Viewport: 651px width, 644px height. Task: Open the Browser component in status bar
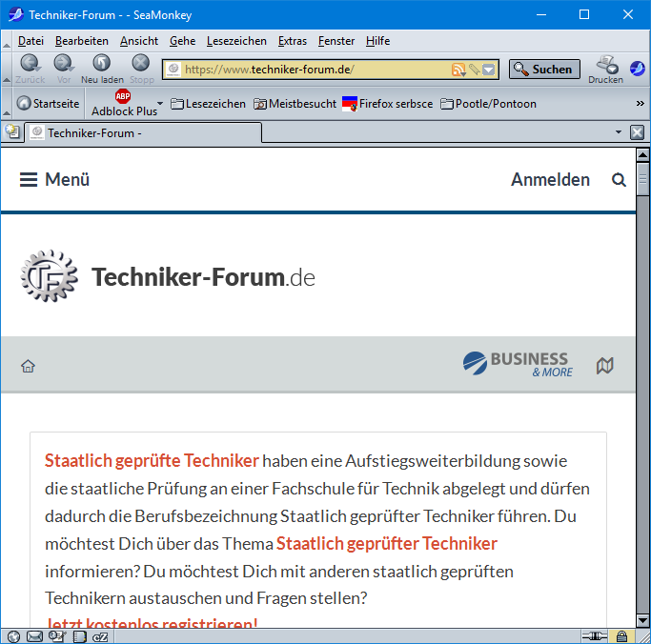click(13, 636)
